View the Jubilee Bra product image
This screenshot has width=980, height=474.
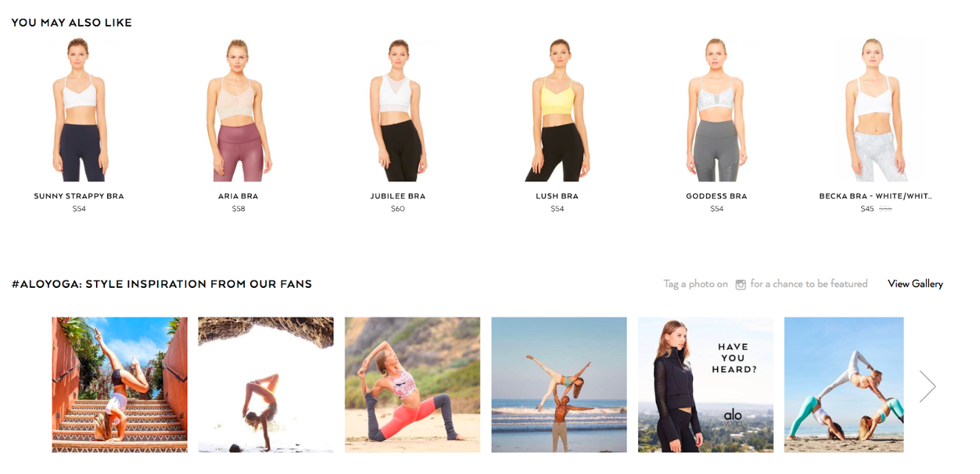coord(398,110)
